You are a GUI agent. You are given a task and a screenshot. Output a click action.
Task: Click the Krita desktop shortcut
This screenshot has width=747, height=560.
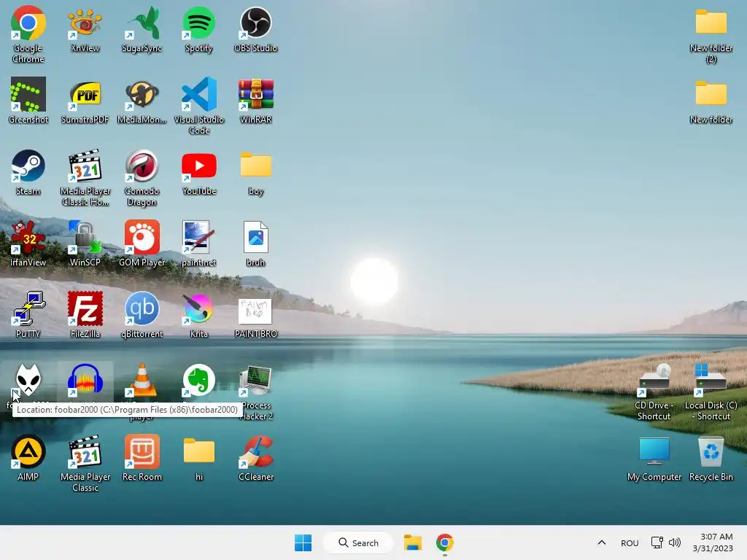[198, 308]
